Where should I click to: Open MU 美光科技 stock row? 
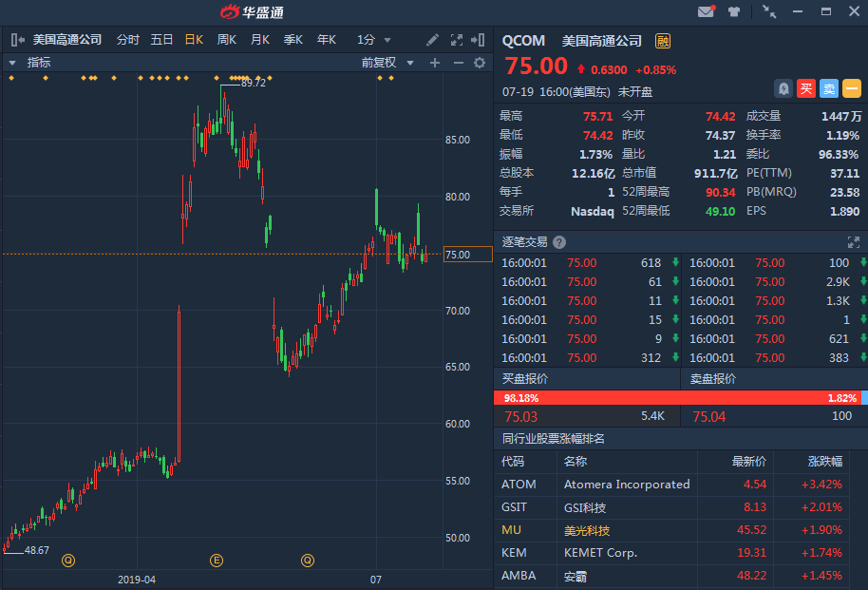pos(672,530)
